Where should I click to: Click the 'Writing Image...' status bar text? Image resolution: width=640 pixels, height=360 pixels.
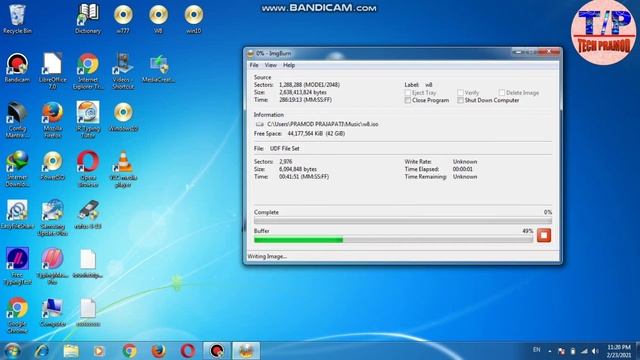tap(267, 257)
